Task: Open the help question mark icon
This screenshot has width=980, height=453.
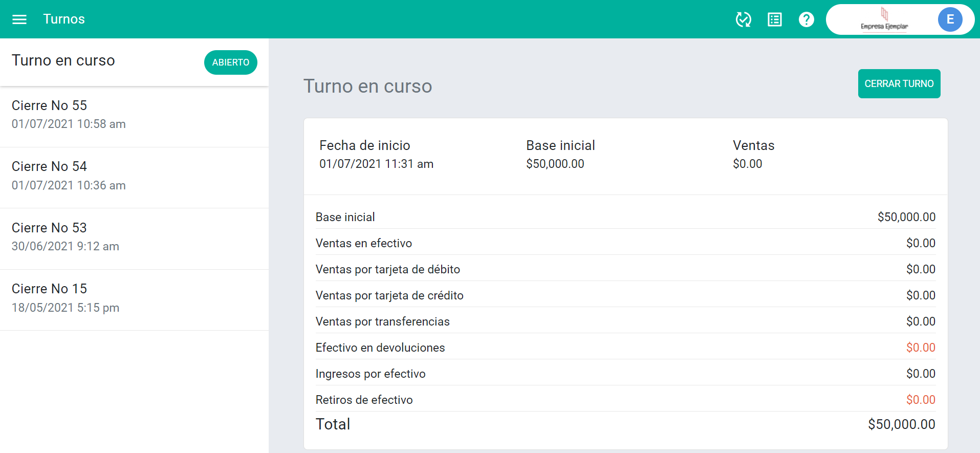Action: tap(807, 19)
